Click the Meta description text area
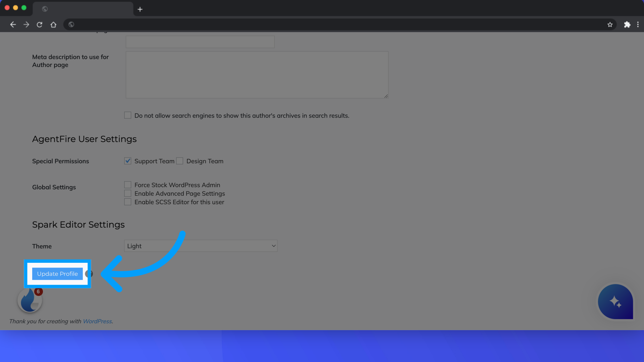Image resolution: width=644 pixels, height=362 pixels. (257, 74)
